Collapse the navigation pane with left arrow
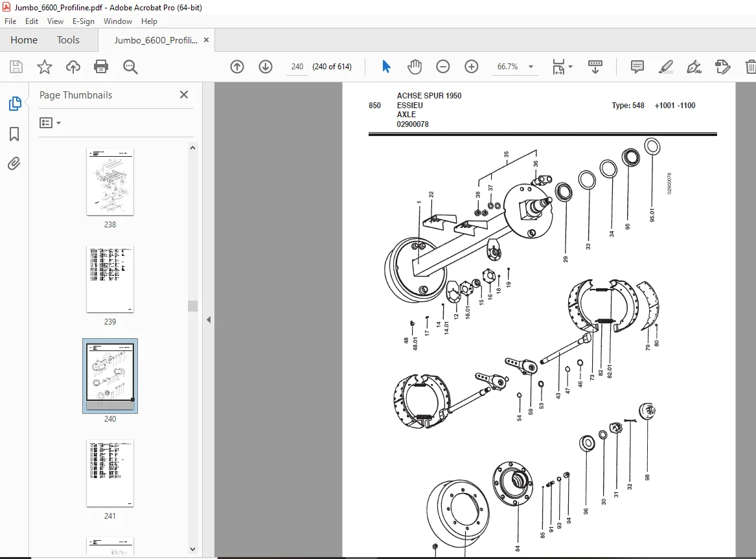This screenshot has height=559, width=756. click(x=209, y=319)
